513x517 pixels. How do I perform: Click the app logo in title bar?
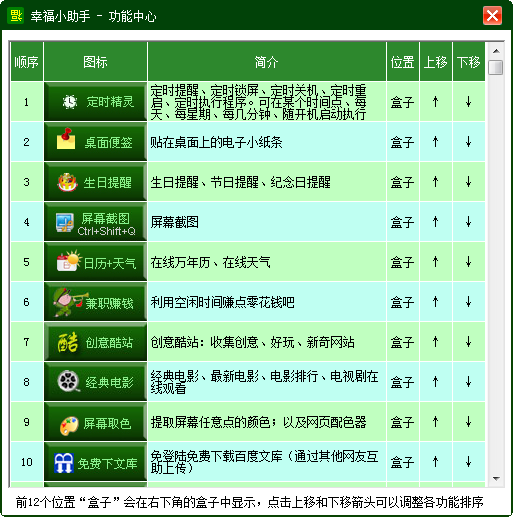coord(15,16)
